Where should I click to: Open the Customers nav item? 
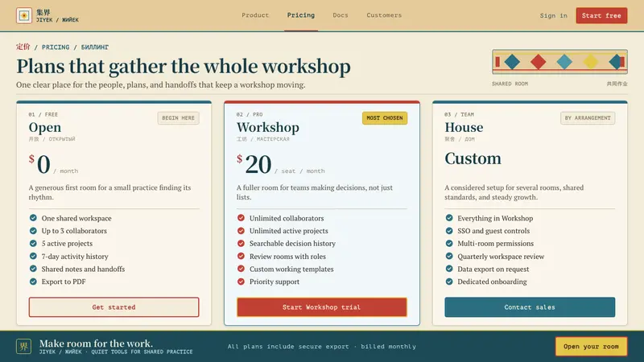coord(384,15)
